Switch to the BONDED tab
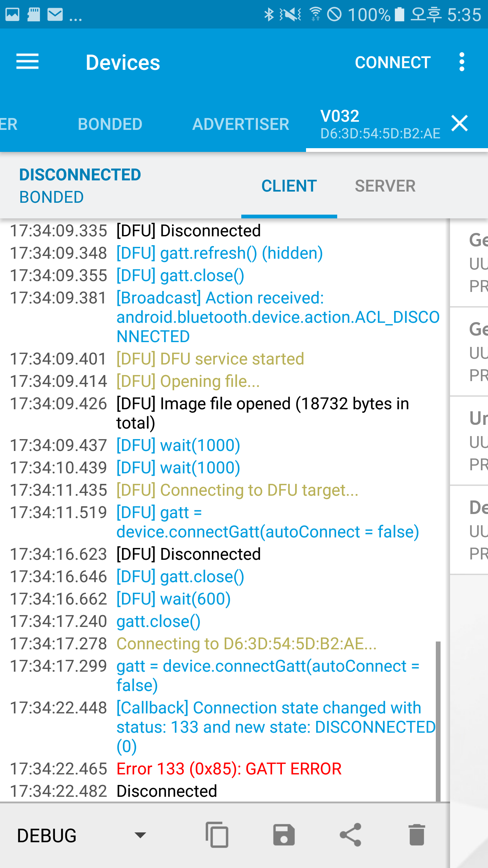 (x=110, y=124)
